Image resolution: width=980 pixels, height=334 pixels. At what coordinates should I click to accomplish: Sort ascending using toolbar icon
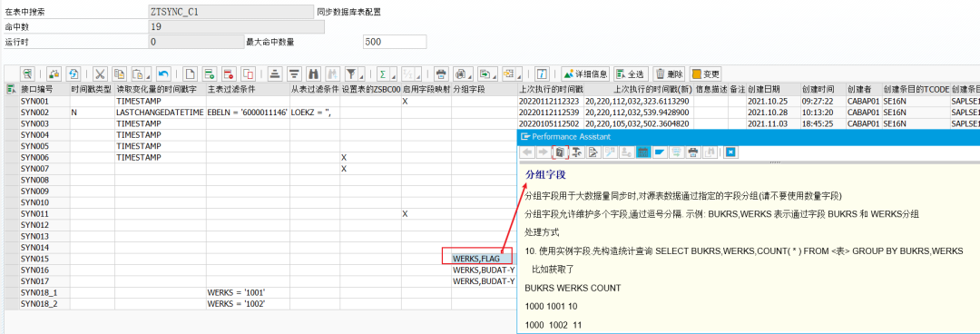pyautogui.click(x=275, y=74)
